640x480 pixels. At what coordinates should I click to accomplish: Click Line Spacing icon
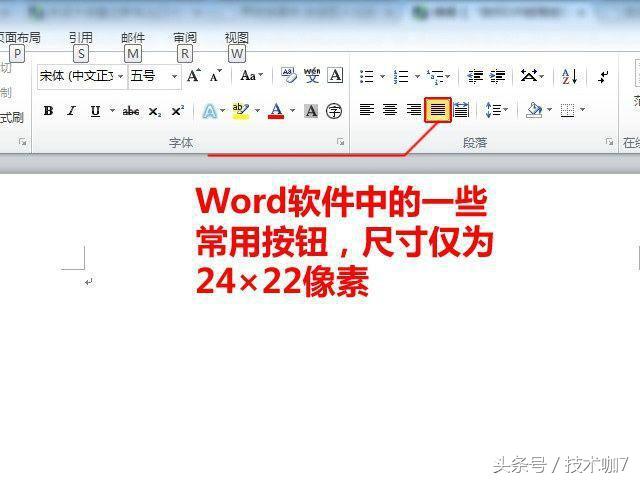[x=493, y=110]
